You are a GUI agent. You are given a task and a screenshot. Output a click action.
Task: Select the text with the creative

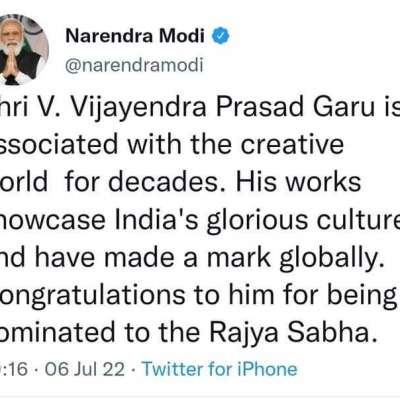click(x=236, y=144)
